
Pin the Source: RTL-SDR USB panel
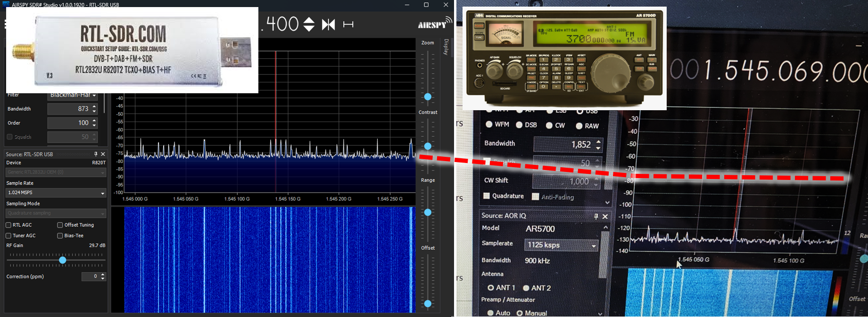point(96,154)
